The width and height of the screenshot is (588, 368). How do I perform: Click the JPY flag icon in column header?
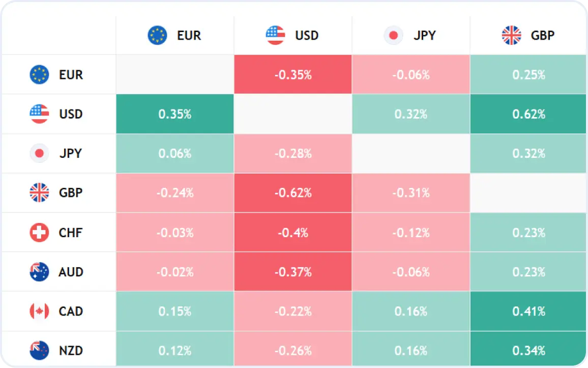pyautogui.click(x=393, y=35)
